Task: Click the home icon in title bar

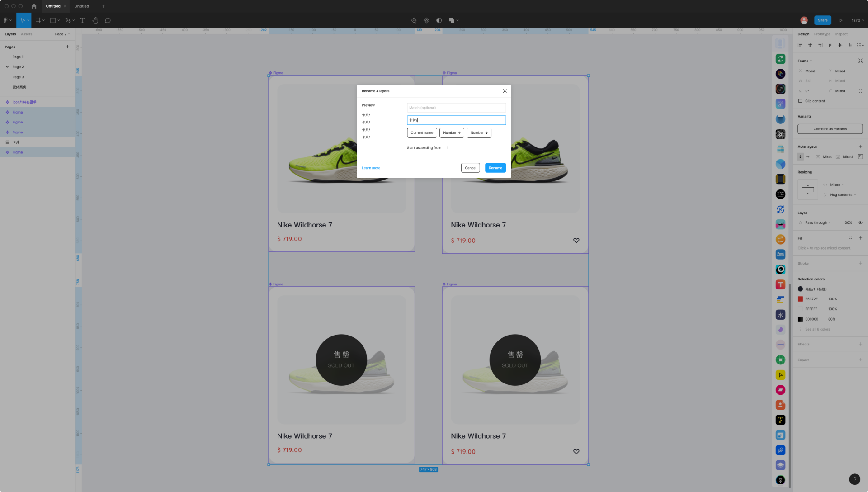Action: tap(34, 6)
